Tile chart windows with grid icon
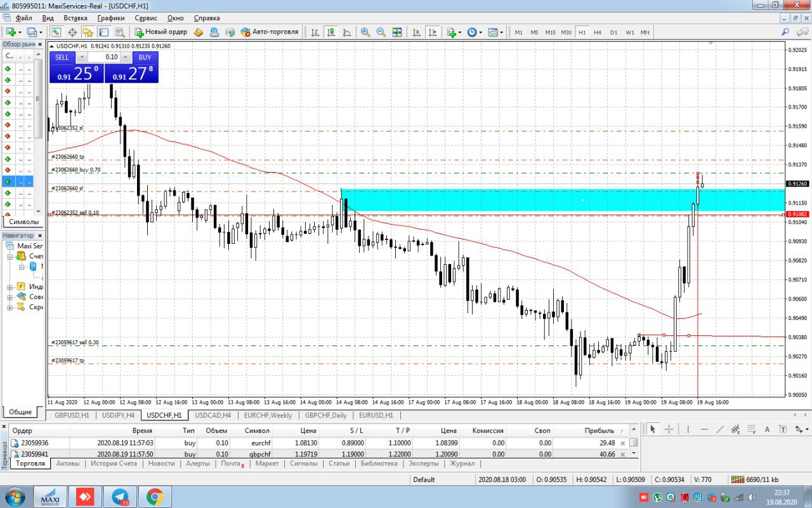Image resolution: width=812 pixels, height=508 pixels. click(x=397, y=32)
